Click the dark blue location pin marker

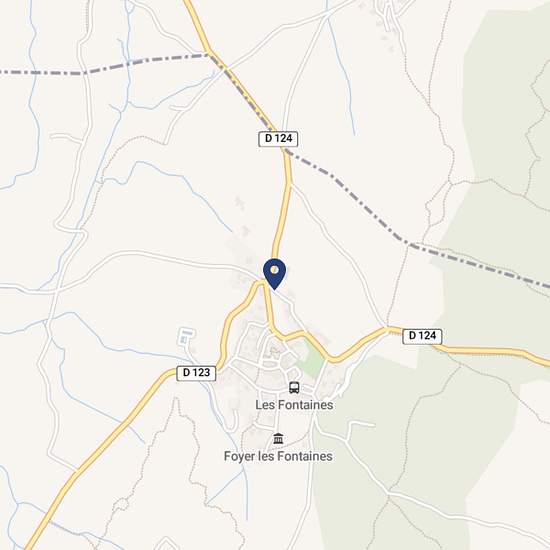tap(275, 274)
